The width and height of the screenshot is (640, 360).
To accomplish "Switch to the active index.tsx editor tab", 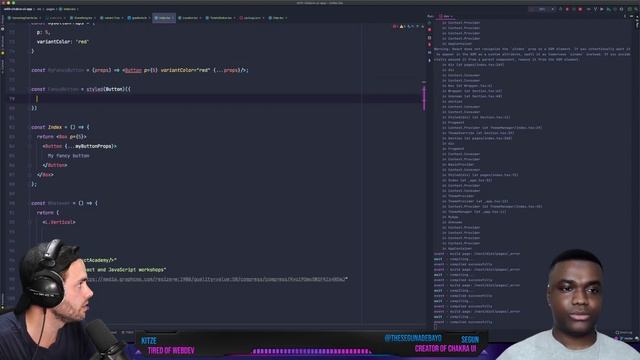I will [164, 18].
